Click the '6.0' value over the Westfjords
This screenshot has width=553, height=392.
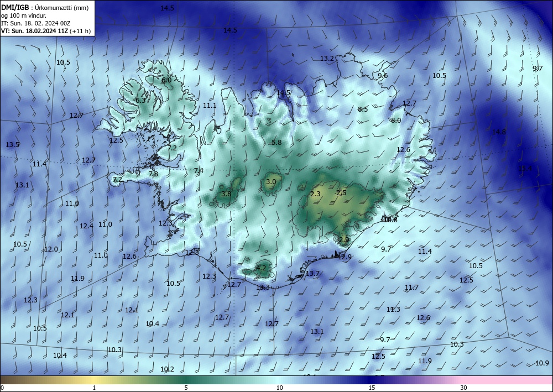tap(166, 80)
